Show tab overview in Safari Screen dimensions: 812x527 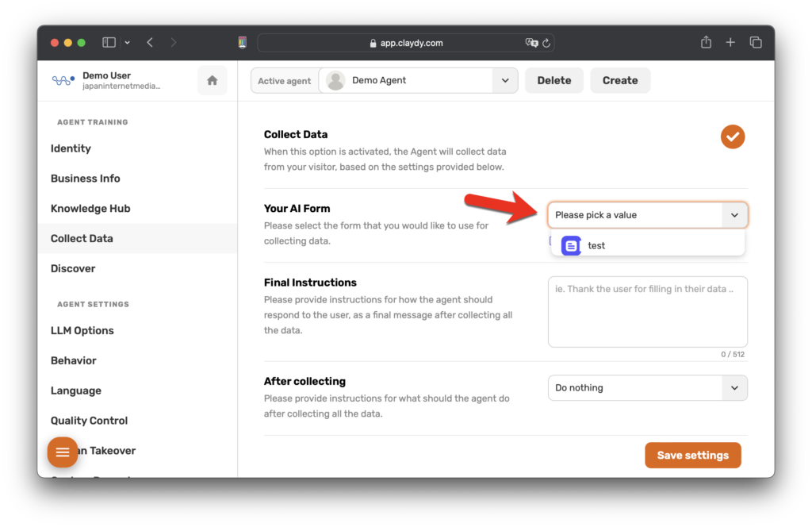tap(756, 42)
